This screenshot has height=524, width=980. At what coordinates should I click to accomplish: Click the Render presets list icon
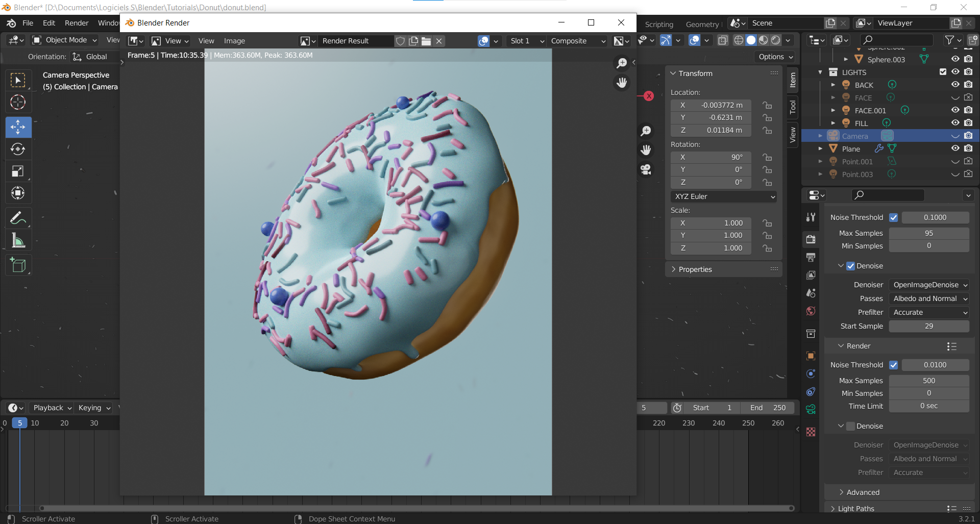(x=951, y=346)
